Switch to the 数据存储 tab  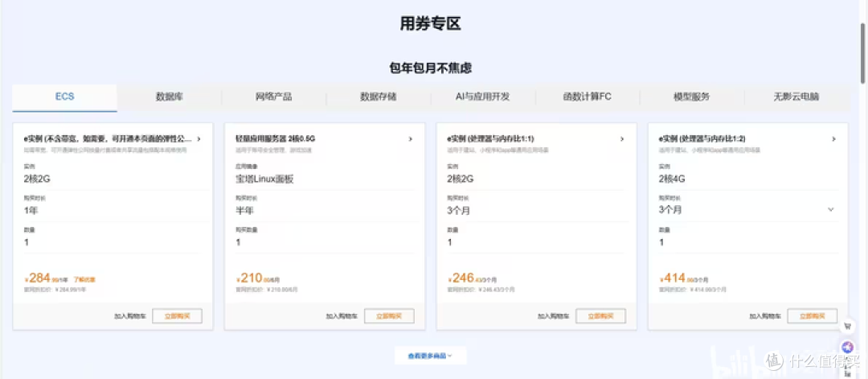coord(378,97)
